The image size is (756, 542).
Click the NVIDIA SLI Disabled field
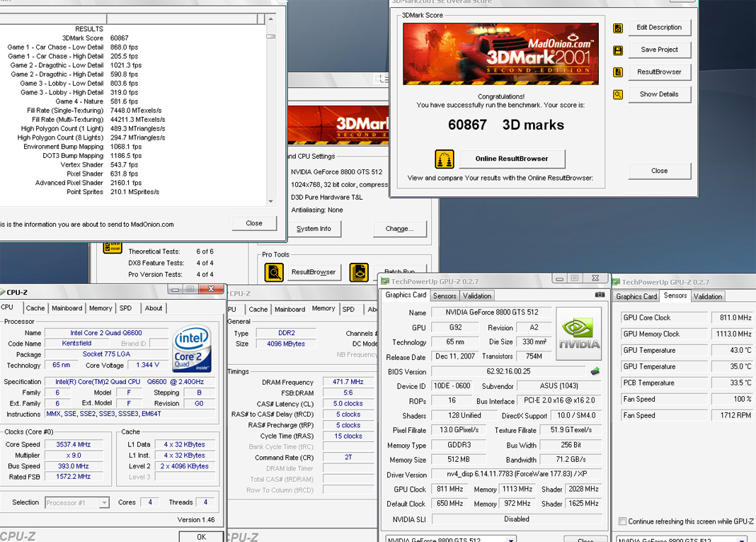tap(516, 519)
